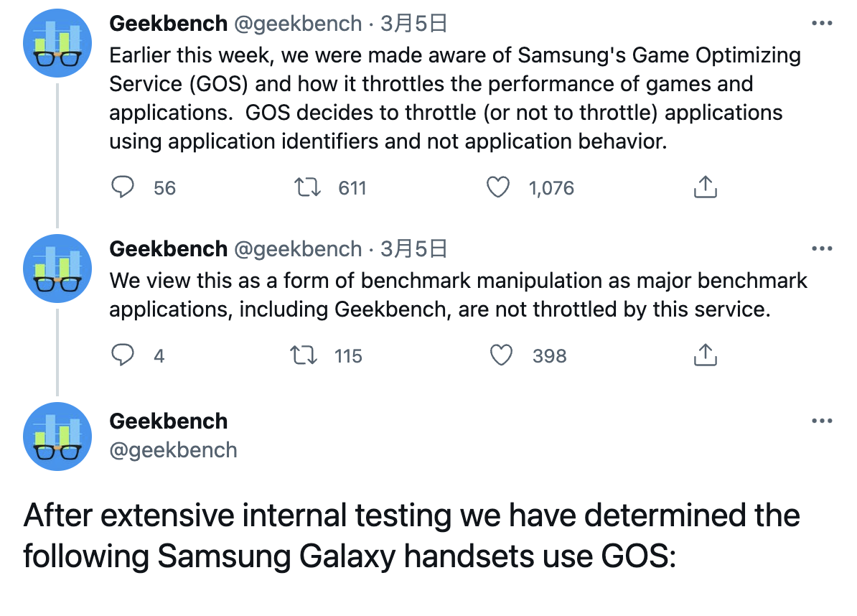Like the first tweet with 1,076 likes
The image size is (857, 616).
tap(498, 187)
